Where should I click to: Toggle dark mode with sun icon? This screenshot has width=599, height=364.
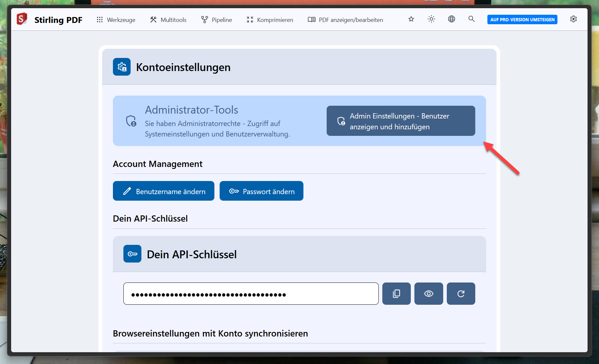click(431, 19)
